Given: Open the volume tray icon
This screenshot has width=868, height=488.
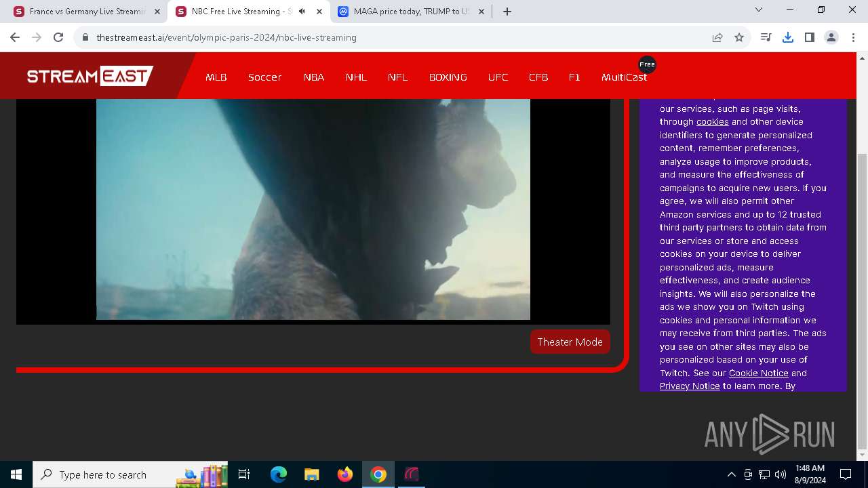Looking at the screenshot, I should 781,474.
